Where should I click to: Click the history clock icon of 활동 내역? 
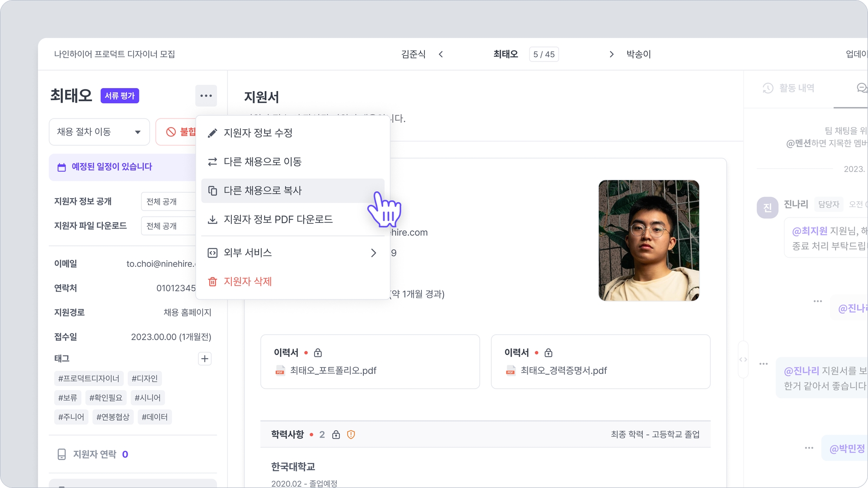[x=768, y=88]
